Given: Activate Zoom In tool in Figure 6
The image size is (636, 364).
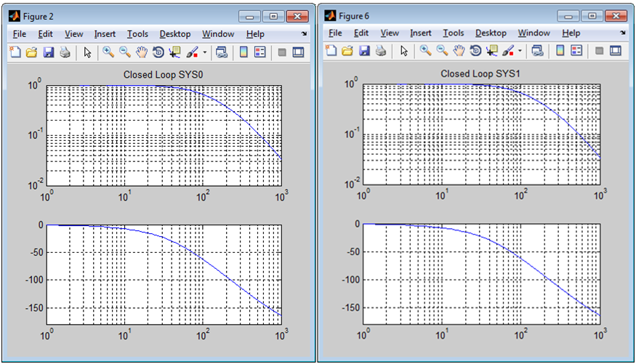Looking at the screenshot, I should click(425, 51).
